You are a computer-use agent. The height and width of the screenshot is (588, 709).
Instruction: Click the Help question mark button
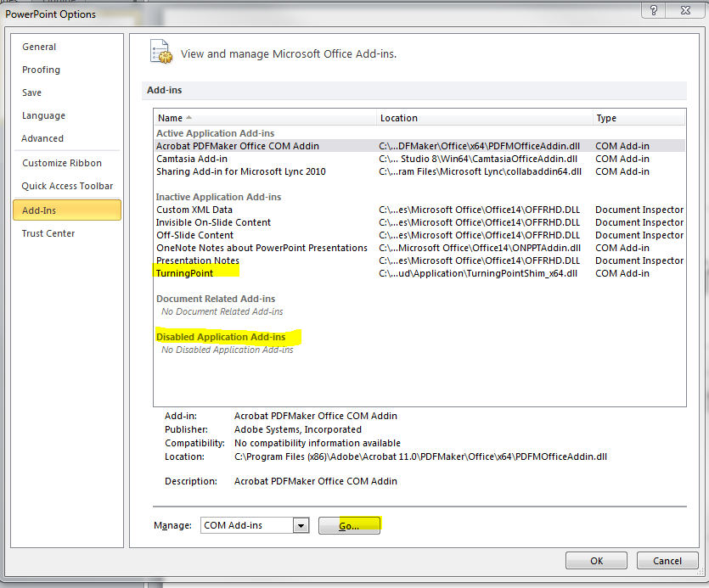(654, 10)
